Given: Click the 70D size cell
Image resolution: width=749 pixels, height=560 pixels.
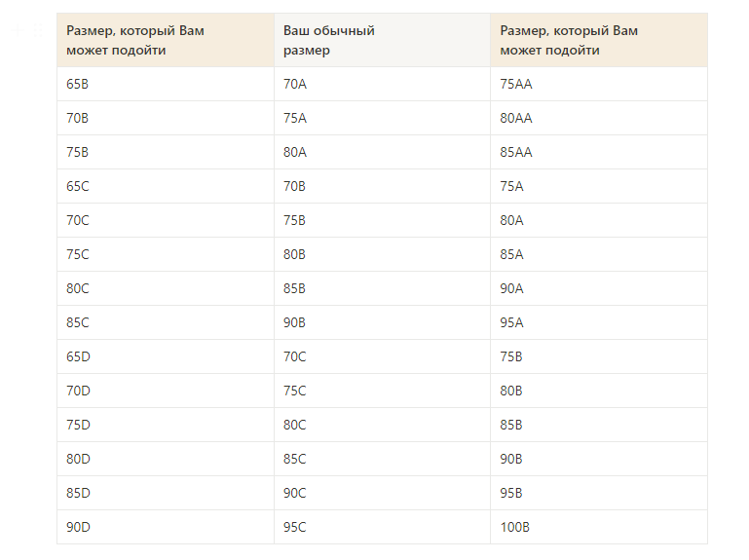Looking at the screenshot, I should (166, 391).
